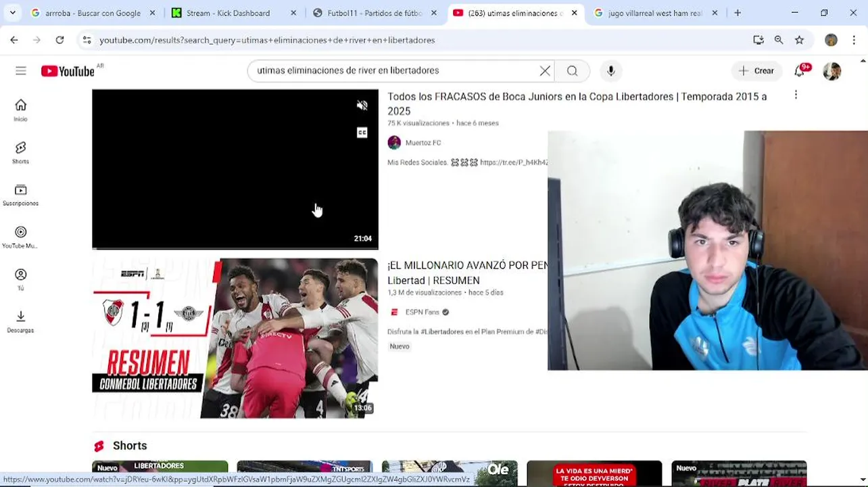Click the Nuevo badge under ESPN video
The width and height of the screenshot is (868, 487).
pos(400,346)
